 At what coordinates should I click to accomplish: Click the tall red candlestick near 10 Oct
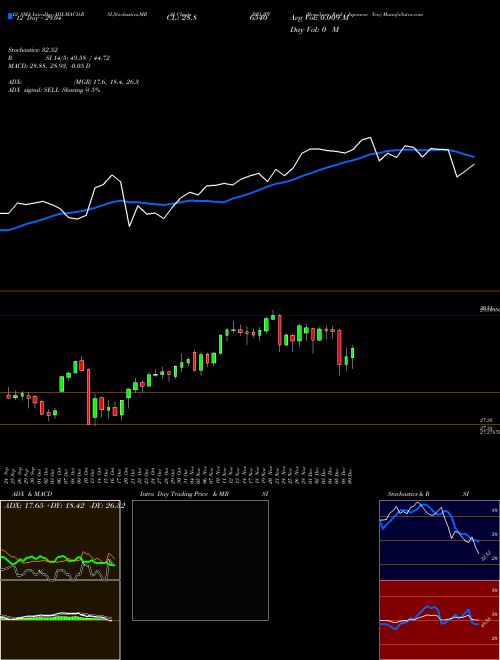pyautogui.click(x=88, y=397)
